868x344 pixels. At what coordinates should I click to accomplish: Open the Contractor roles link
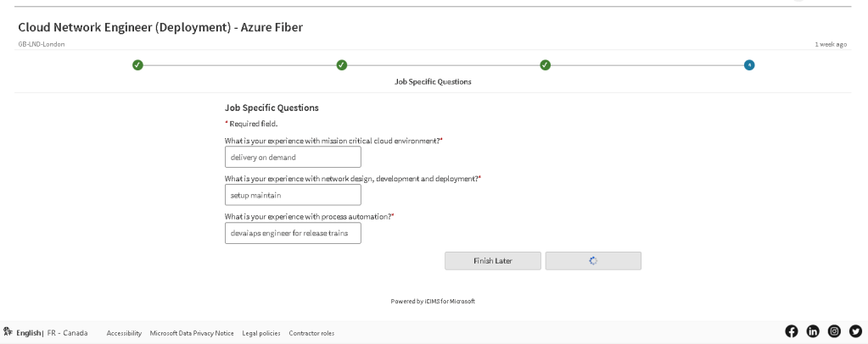311,334
